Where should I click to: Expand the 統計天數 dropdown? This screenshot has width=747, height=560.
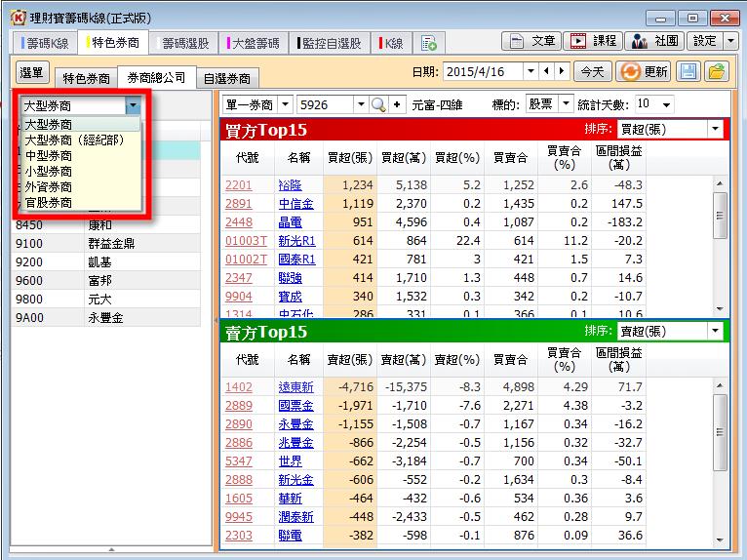(666, 104)
